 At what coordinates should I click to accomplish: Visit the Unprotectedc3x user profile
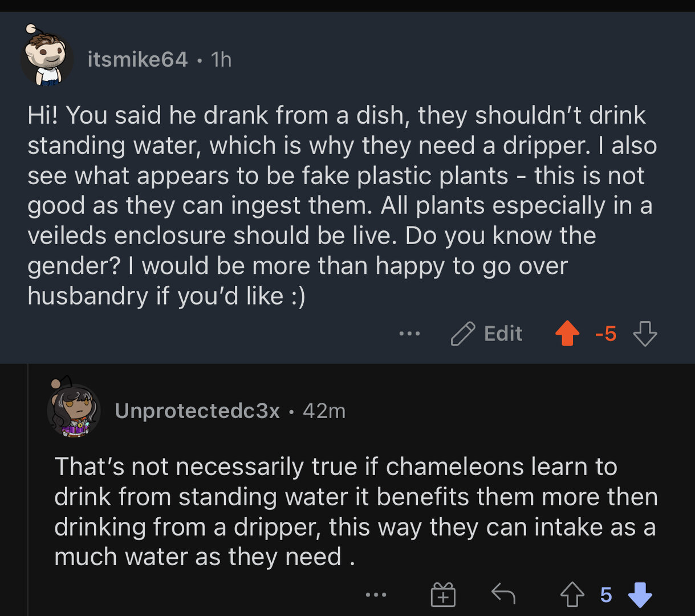(x=197, y=411)
